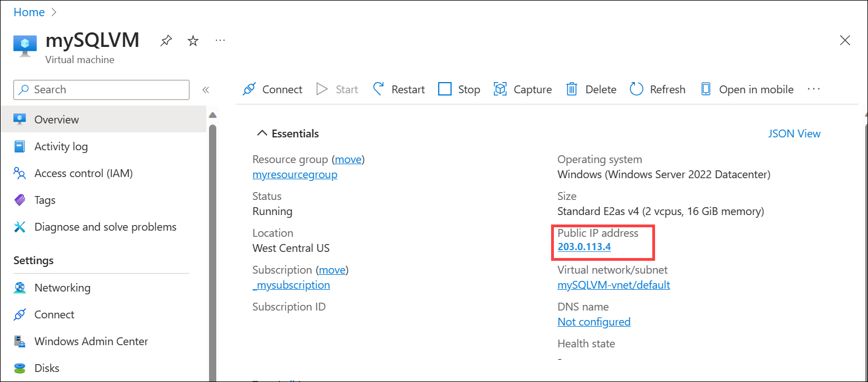Screen dimensions: 868x382
Task: Favorite mySQLVM with the star icon
Action: coord(192,40)
